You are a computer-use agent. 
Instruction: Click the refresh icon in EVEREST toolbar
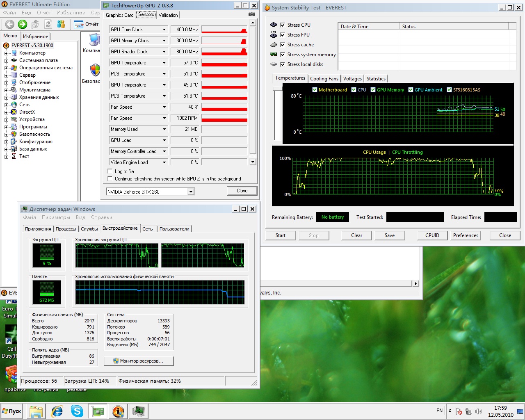tap(48, 24)
